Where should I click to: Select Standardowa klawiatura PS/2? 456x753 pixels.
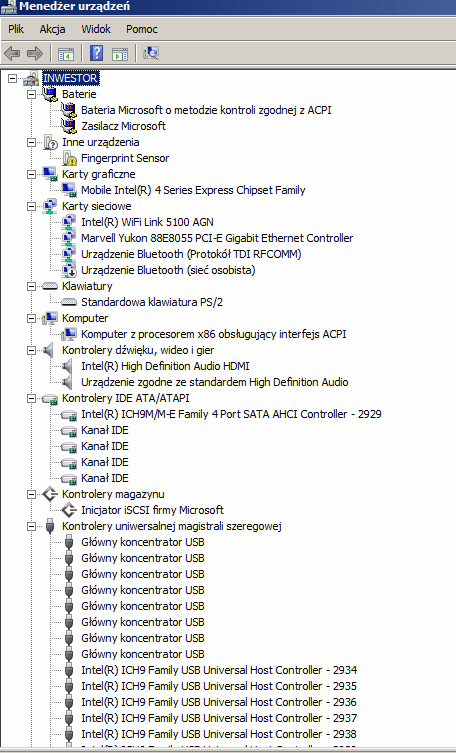pyautogui.click(x=152, y=302)
